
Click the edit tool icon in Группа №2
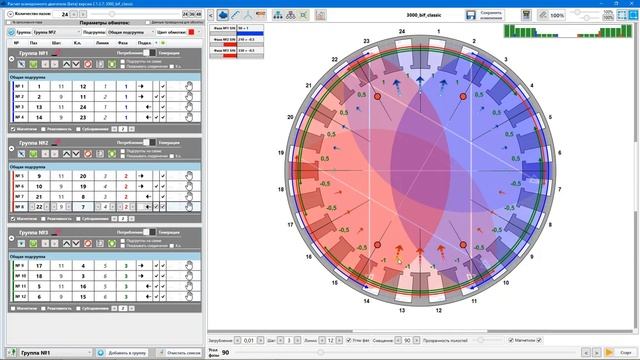(21, 154)
